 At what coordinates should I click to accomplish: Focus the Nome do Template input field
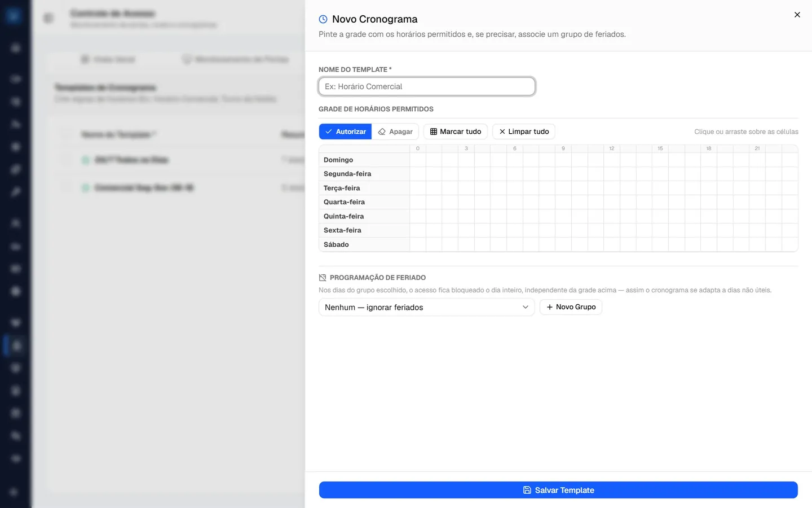coord(427,86)
